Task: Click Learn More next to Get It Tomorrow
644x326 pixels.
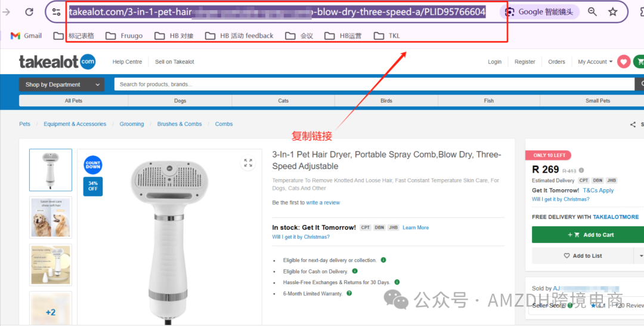Action: point(416,227)
